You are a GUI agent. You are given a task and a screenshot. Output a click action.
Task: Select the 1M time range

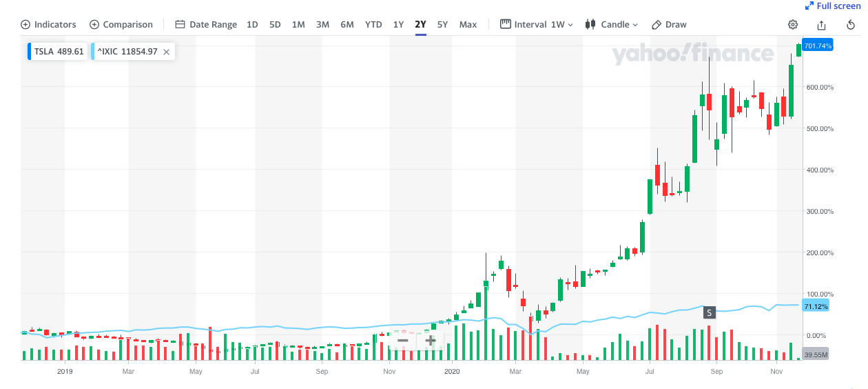[x=298, y=25]
